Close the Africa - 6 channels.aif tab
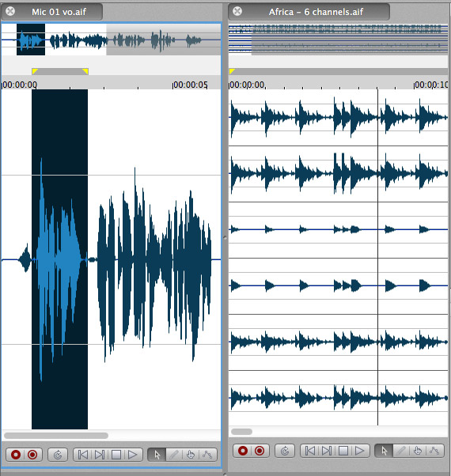The image size is (451, 476). coord(237,12)
